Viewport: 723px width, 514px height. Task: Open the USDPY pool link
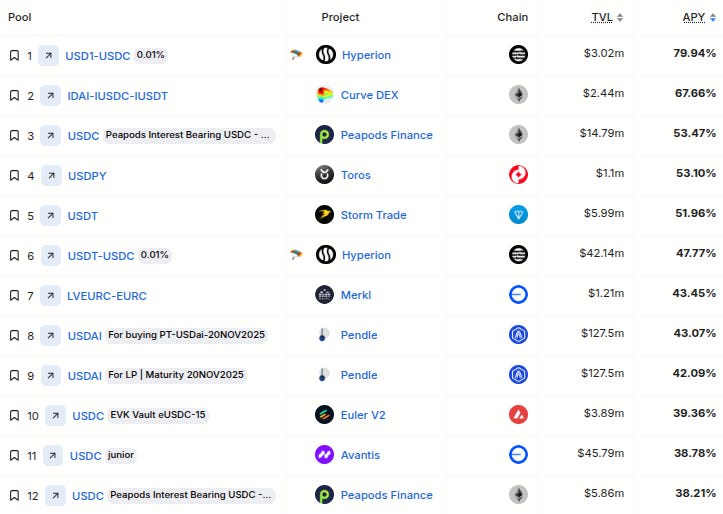tap(87, 176)
